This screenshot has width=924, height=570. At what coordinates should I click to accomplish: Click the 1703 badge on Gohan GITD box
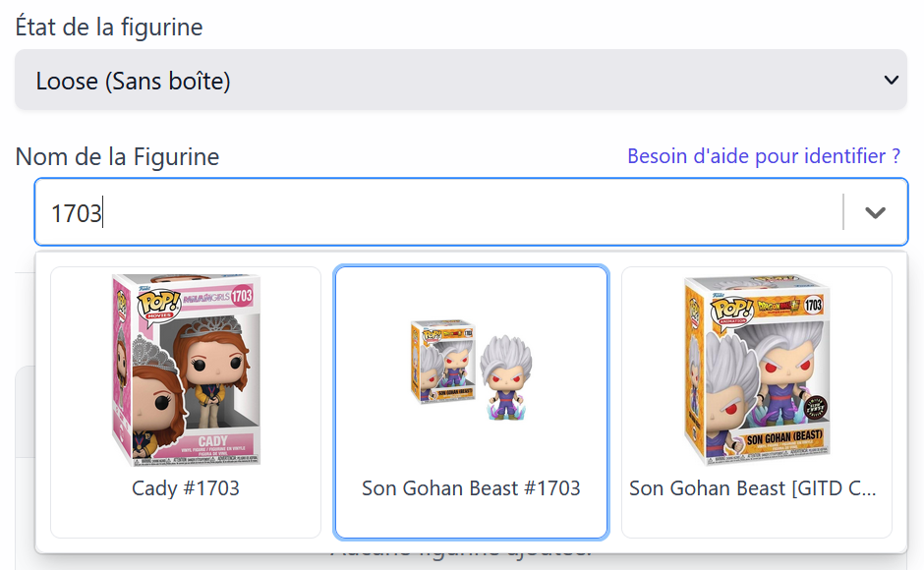coord(812,305)
